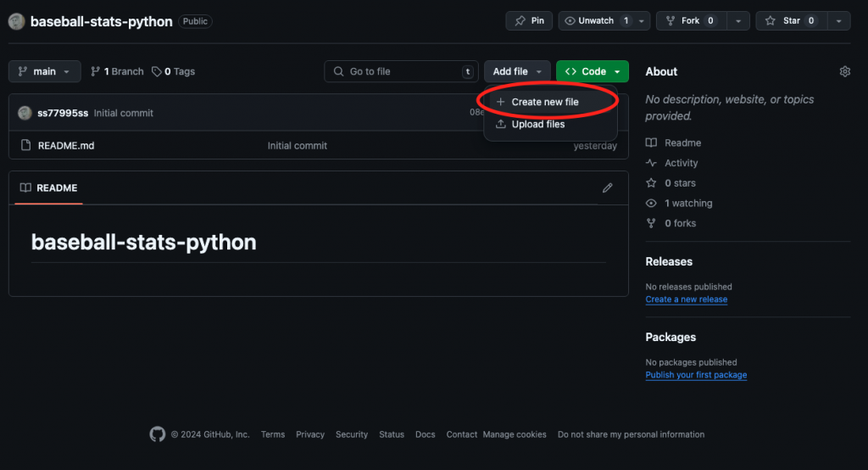The height and width of the screenshot is (470, 868).
Task: Edit README with the pencil icon
Action: (607, 187)
